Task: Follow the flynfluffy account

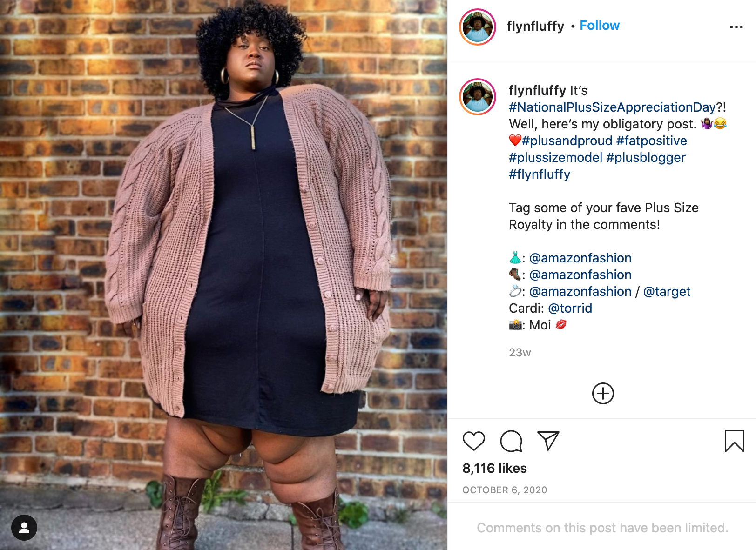Action: pos(600,26)
